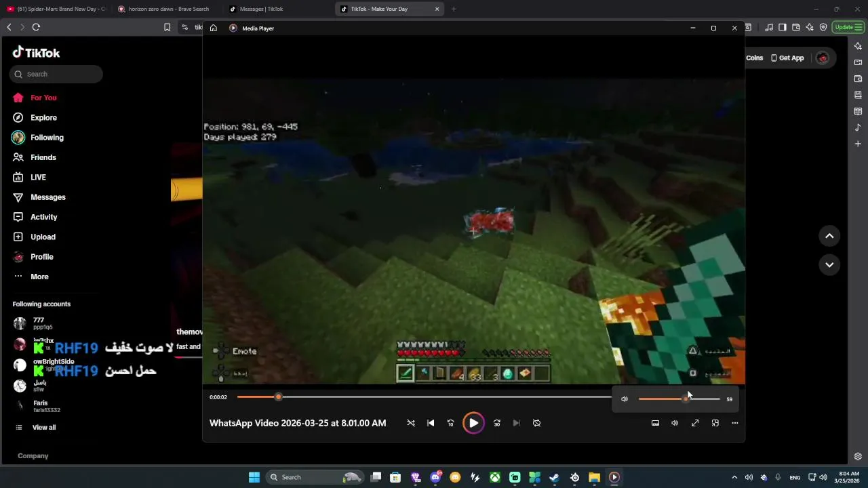
Task: Switch to mini player view
Action: click(715, 423)
